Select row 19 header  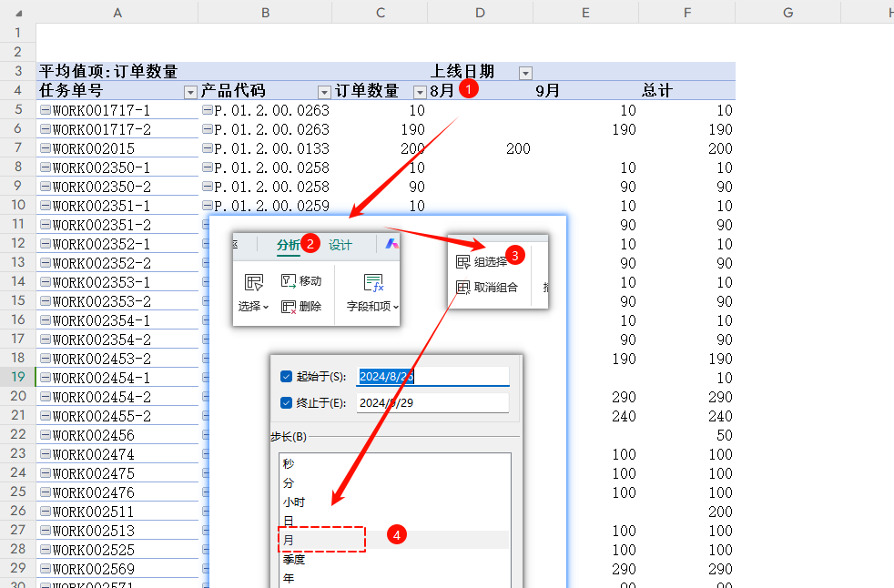tap(17, 377)
